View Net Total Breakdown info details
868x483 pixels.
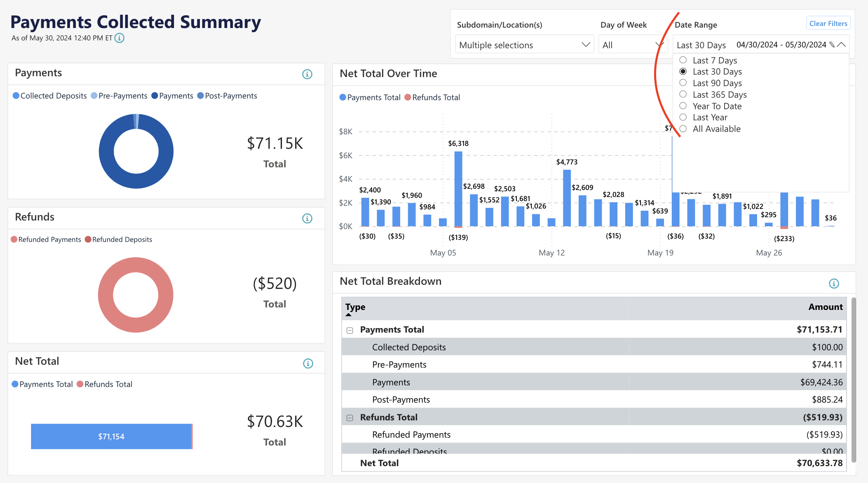pos(834,283)
